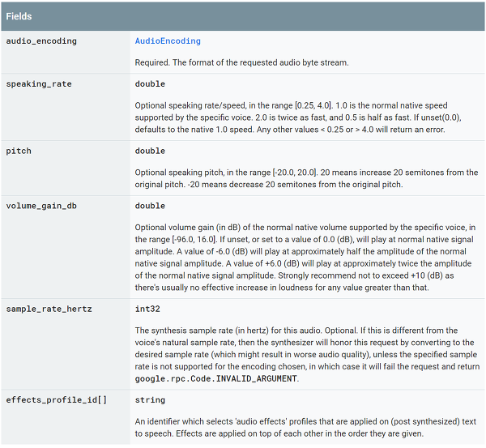This screenshot has height=448, width=486.
Task: Open the AudioEncoding type link
Action: 168,41
